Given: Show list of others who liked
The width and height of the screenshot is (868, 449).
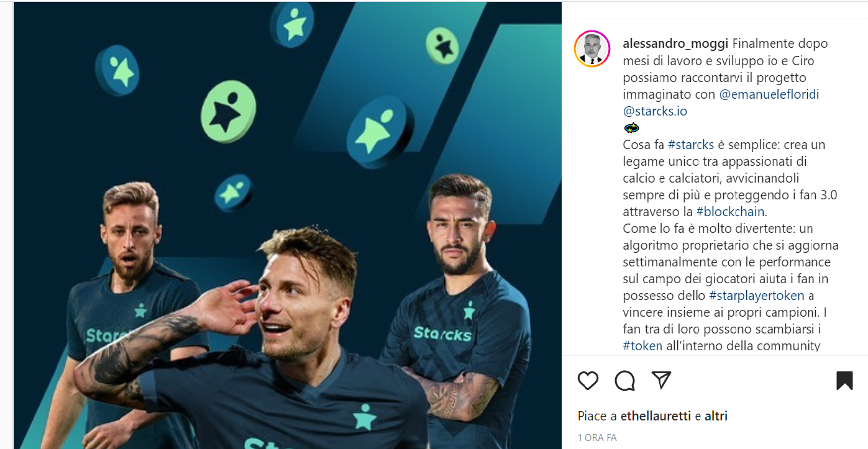Looking at the screenshot, I should (716, 416).
